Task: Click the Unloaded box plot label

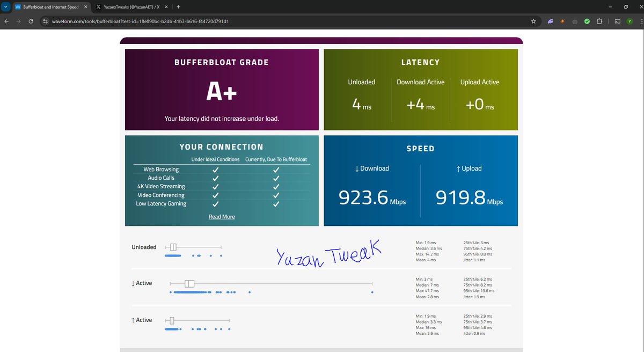Action: click(144, 247)
